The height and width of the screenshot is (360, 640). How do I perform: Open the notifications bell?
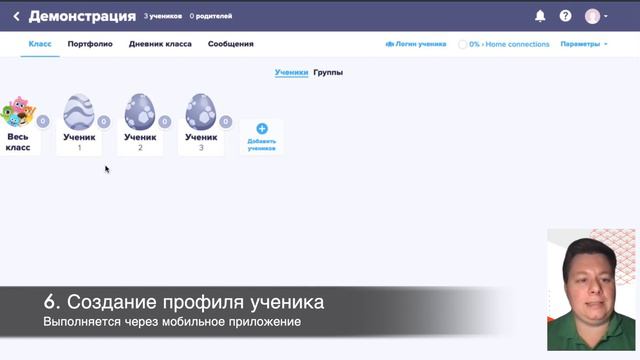pos(540,16)
